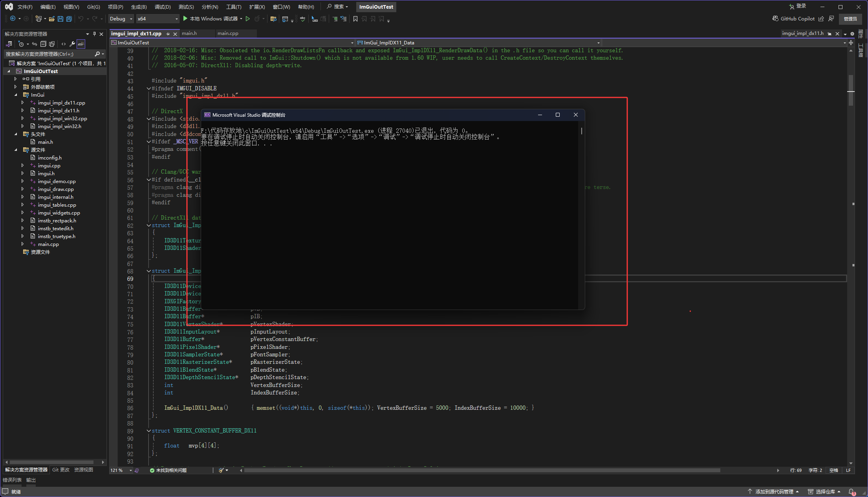Open the 工具(T) menu
The image size is (868, 497).
234,7
